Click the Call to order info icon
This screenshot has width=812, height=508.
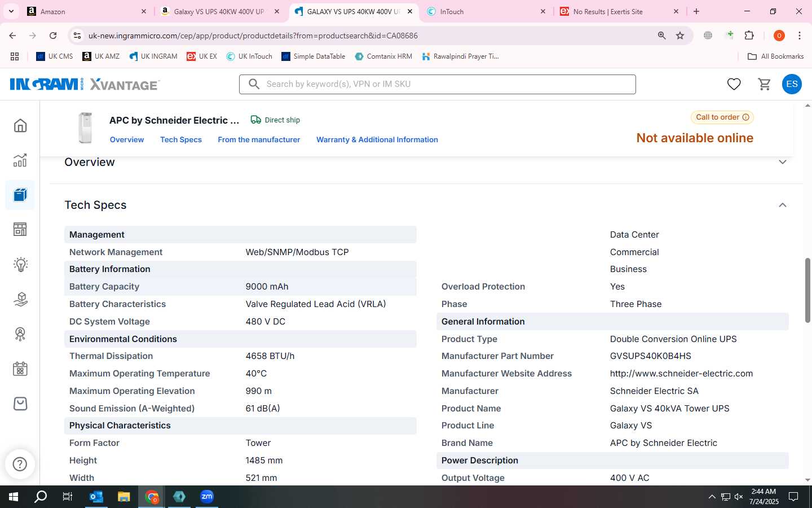(x=746, y=117)
